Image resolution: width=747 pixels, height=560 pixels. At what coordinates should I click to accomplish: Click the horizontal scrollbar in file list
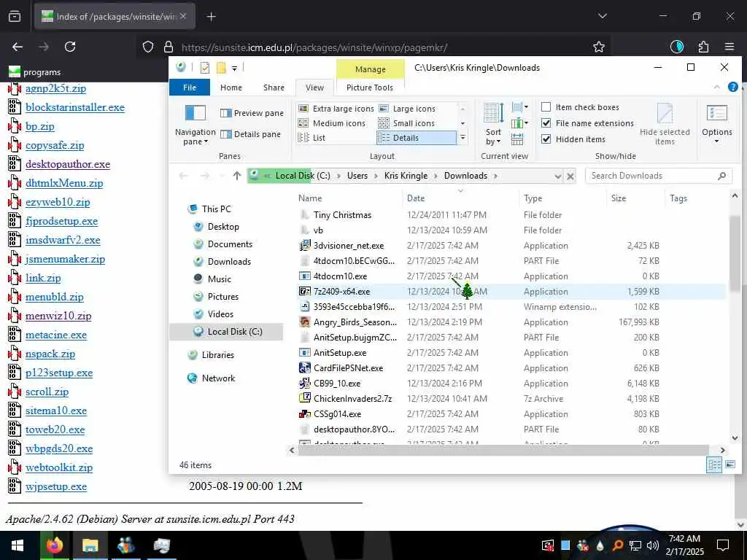503,449
